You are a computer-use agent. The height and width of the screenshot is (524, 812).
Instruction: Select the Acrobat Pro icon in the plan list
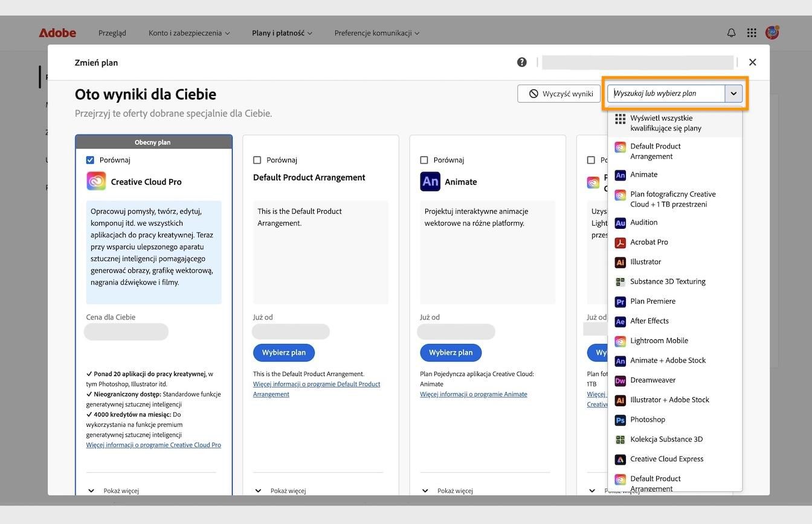point(620,243)
